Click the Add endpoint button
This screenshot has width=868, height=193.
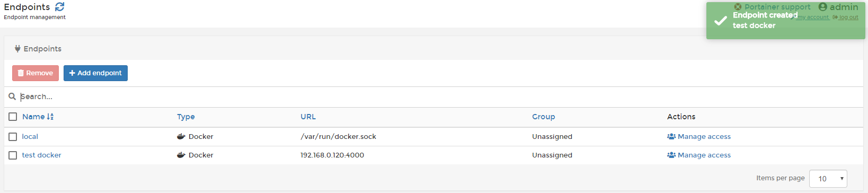tap(95, 73)
